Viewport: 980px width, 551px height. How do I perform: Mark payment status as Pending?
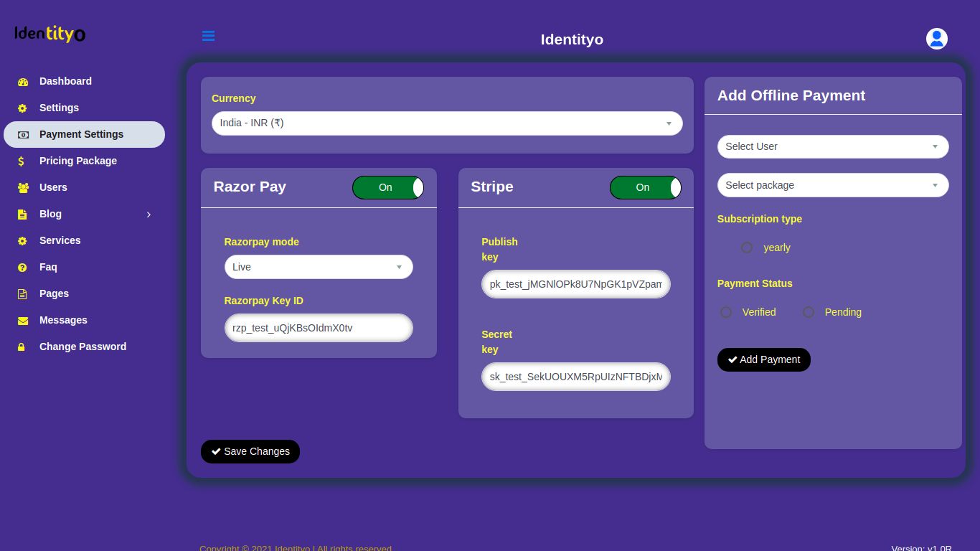point(809,312)
